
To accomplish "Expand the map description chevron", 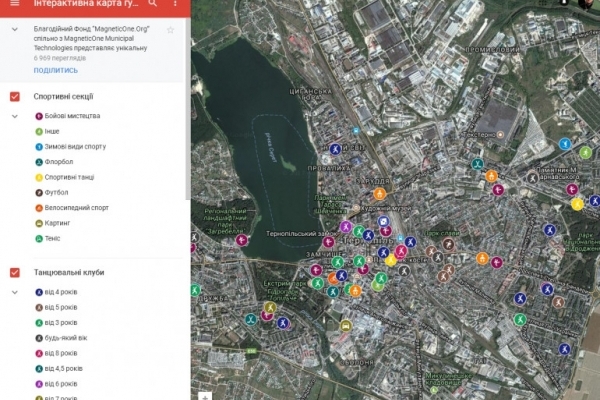I will (15, 30).
